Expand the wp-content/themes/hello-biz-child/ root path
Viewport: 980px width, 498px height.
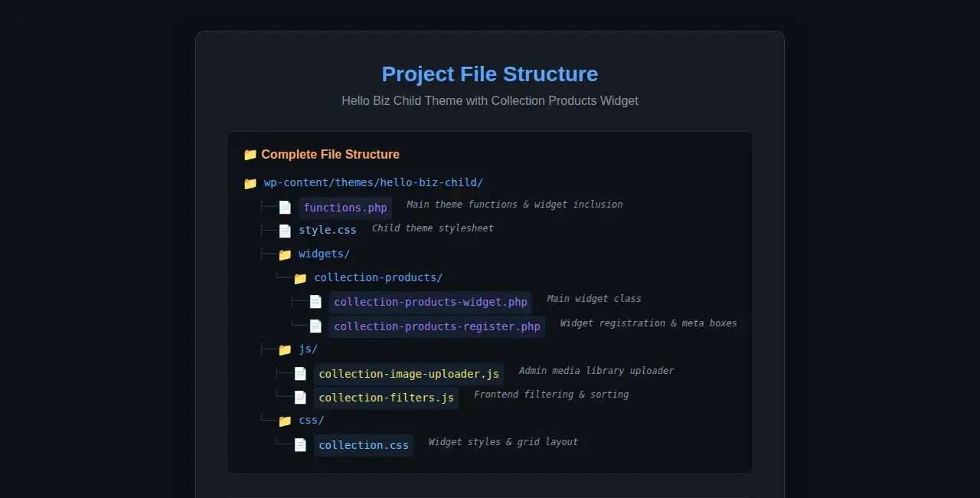click(373, 182)
